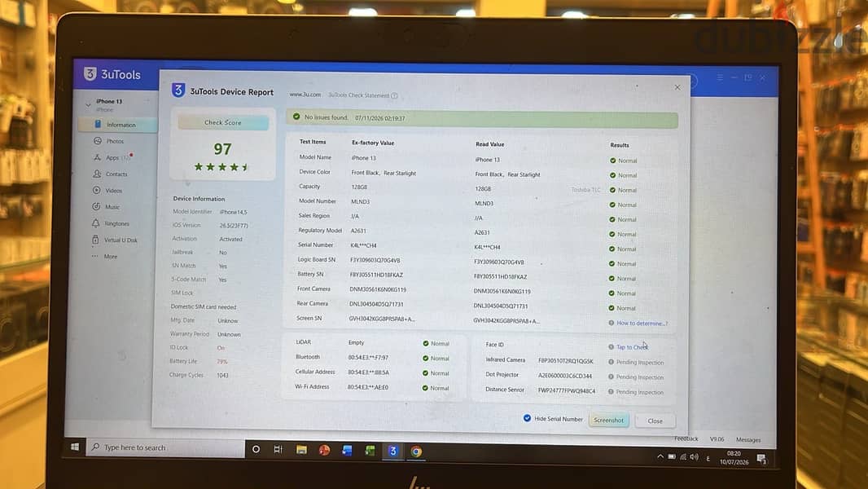Click Infrared Camera Pending Inspection icon
Viewport: 868px width, 489px height.
tap(612, 362)
